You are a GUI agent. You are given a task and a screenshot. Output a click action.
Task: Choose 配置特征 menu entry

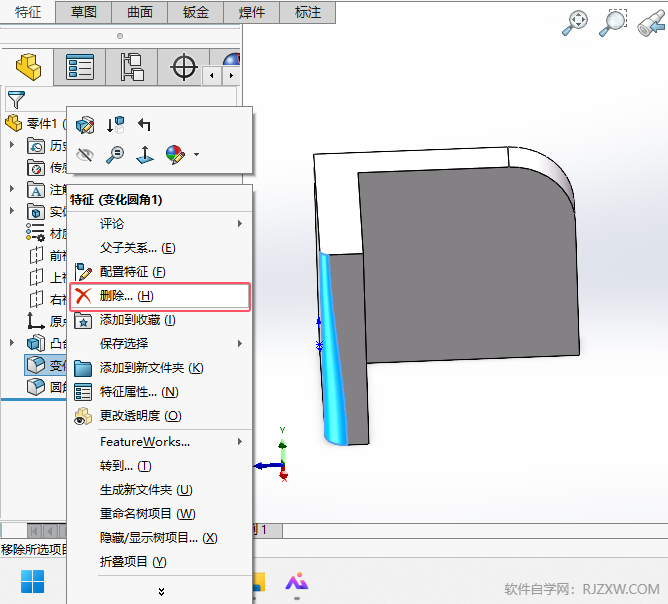tap(160, 272)
